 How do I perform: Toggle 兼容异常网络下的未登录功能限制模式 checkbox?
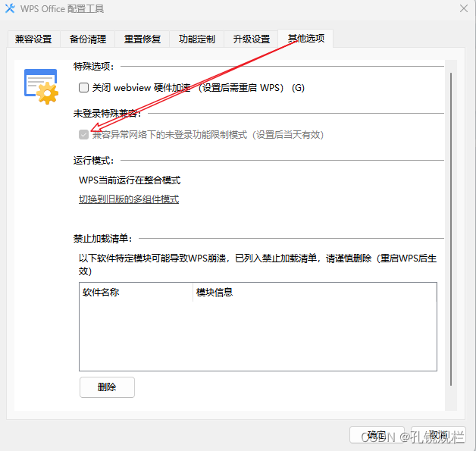(x=83, y=134)
